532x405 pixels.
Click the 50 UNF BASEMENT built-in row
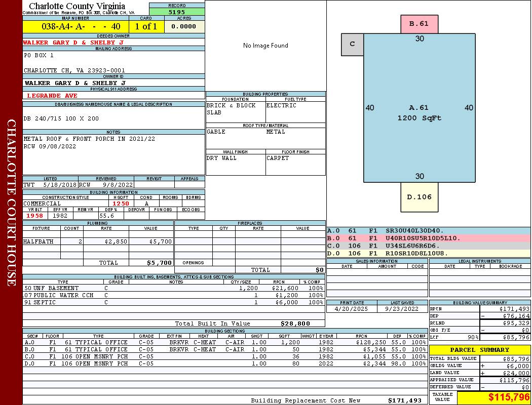click(173, 288)
